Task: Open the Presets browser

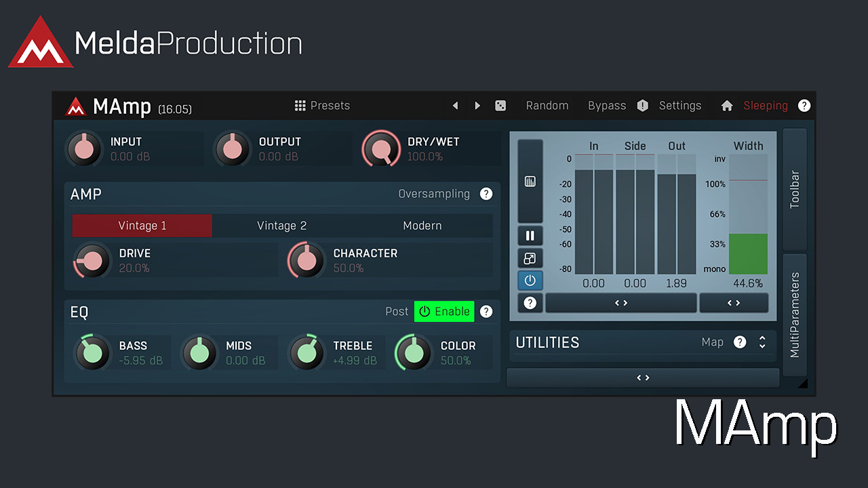Action: click(322, 106)
